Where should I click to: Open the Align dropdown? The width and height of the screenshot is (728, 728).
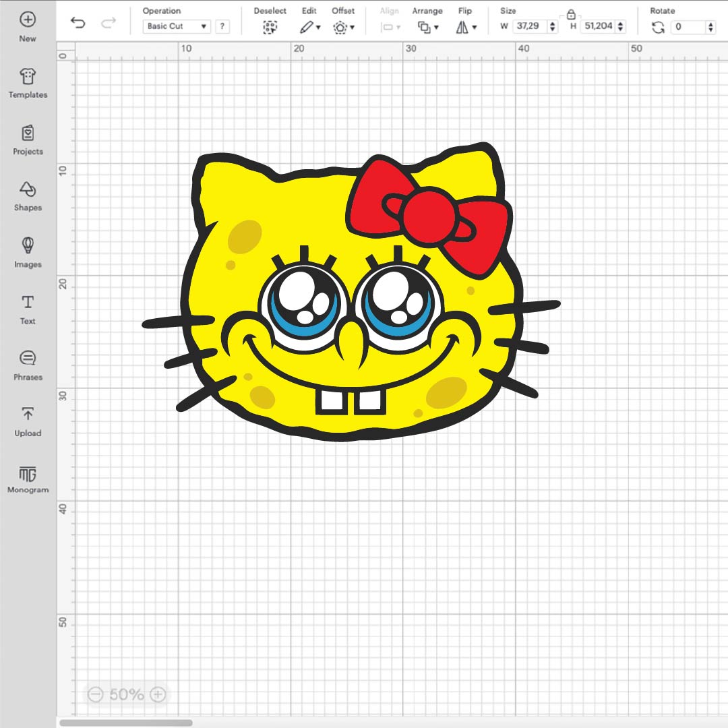(390, 27)
